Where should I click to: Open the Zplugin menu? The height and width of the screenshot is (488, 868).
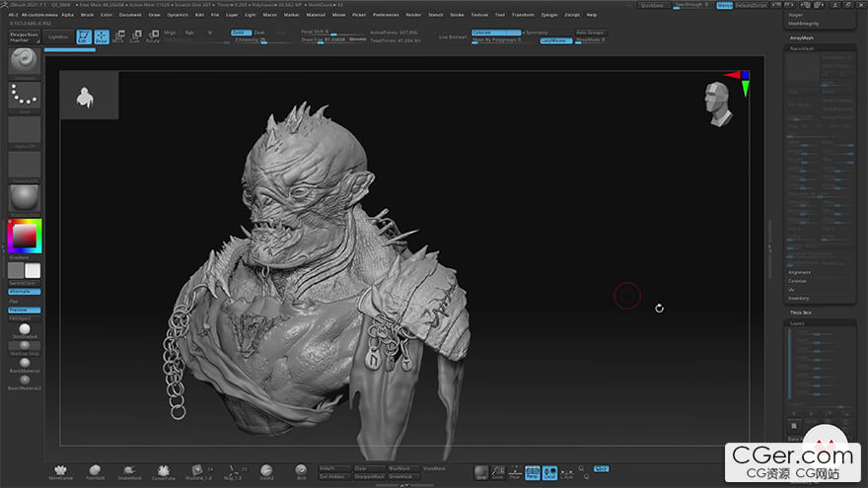coord(549,15)
